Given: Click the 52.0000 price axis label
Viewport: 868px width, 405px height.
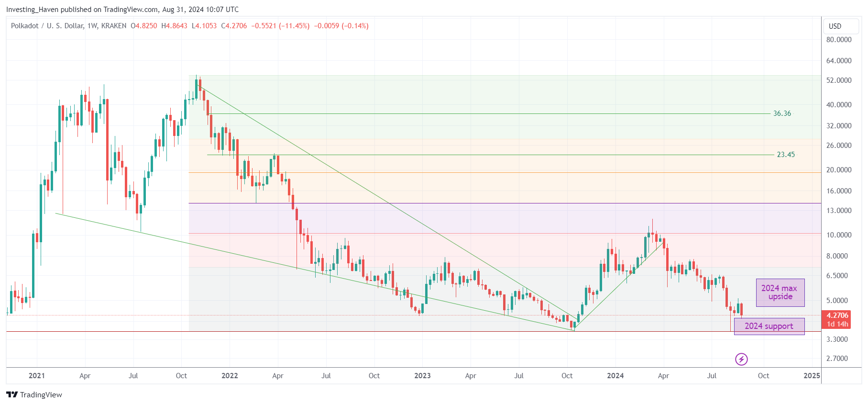Looking at the screenshot, I should pos(839,80).
